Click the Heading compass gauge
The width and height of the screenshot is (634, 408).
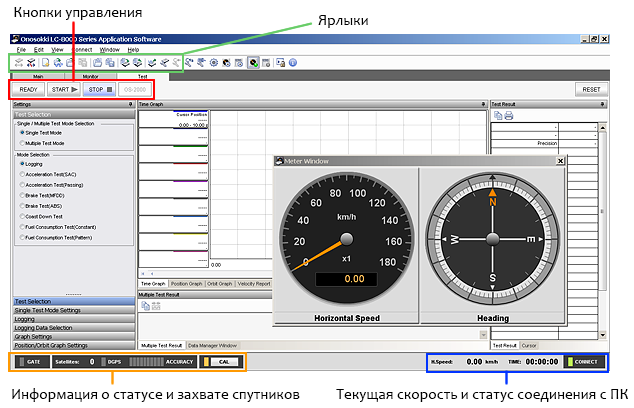pyautogui.click(x=492, y=239)
